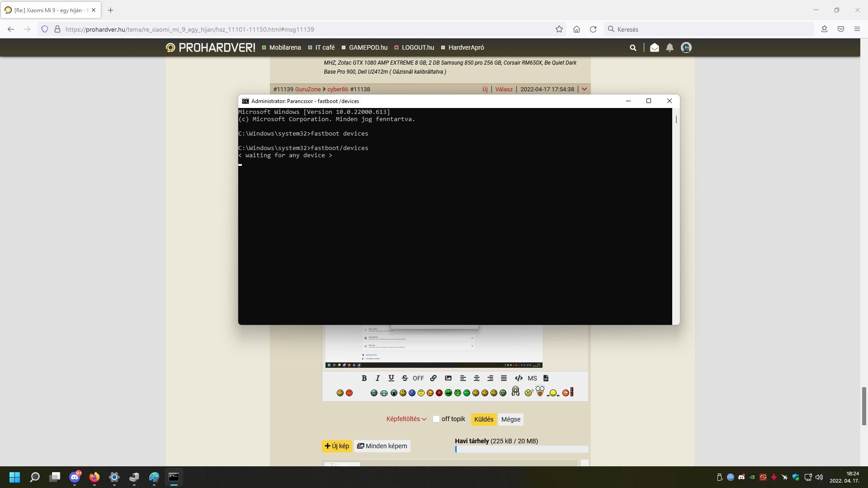Open the volume control in system tray
The image size is (868, 488).
point(819,477)
